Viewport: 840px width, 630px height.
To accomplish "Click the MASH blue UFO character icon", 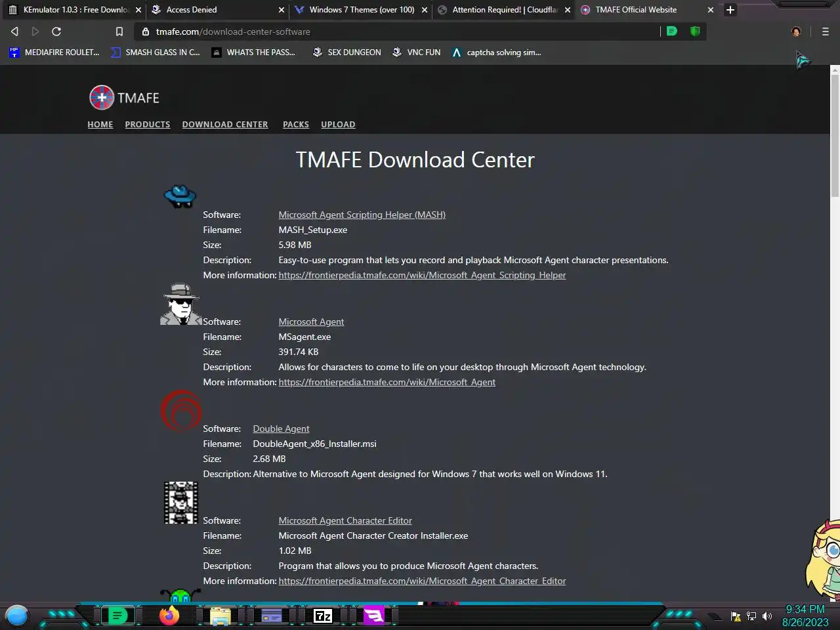I will (x=180, y=196).
